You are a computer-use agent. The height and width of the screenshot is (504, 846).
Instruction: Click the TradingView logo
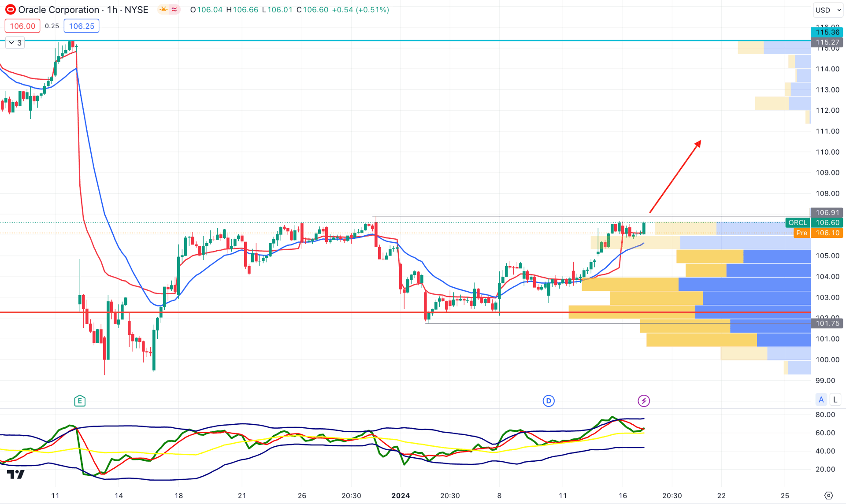click(x=16, y=474)
